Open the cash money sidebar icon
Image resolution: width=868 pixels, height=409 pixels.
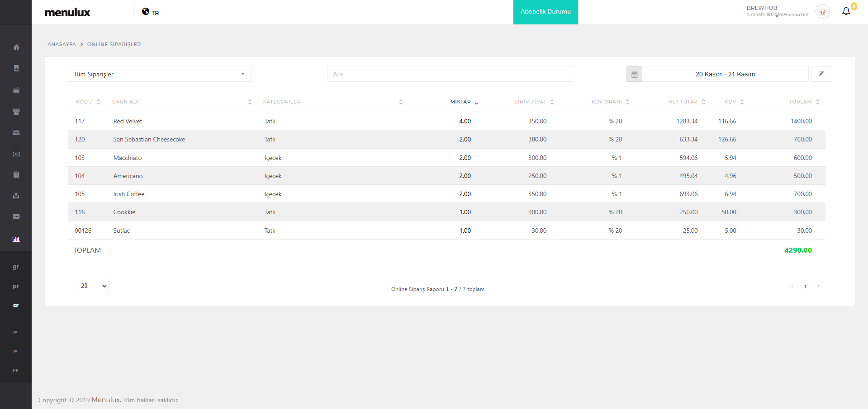[x=16, y=154]
